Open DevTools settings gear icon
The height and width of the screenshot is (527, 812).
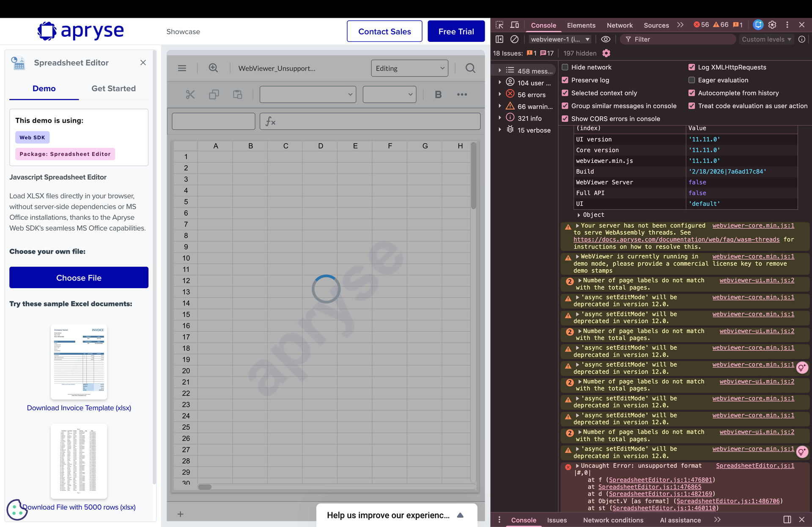[772, 25]
